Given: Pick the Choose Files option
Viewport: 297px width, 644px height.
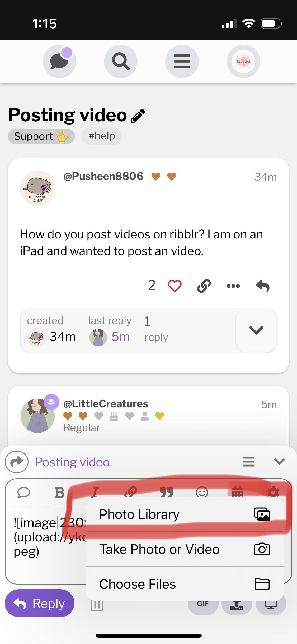Looking at the screenshot, I should click(185, 584).
